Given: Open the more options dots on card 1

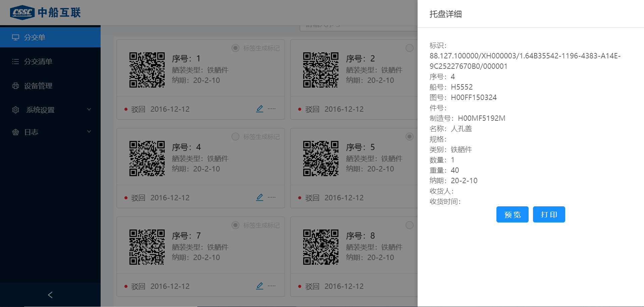Looking at the screenshot, I should coord(272,109).
